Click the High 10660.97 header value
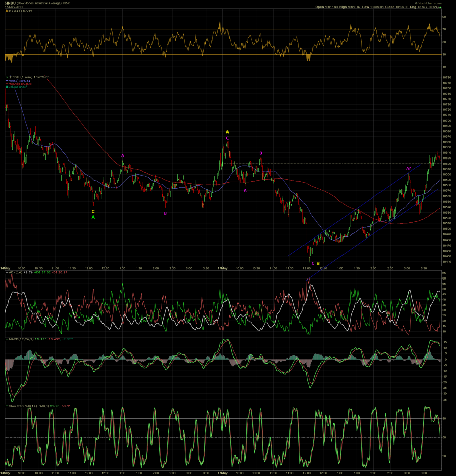Viewport: 456px width, 476px height. (x=351, y=7)
